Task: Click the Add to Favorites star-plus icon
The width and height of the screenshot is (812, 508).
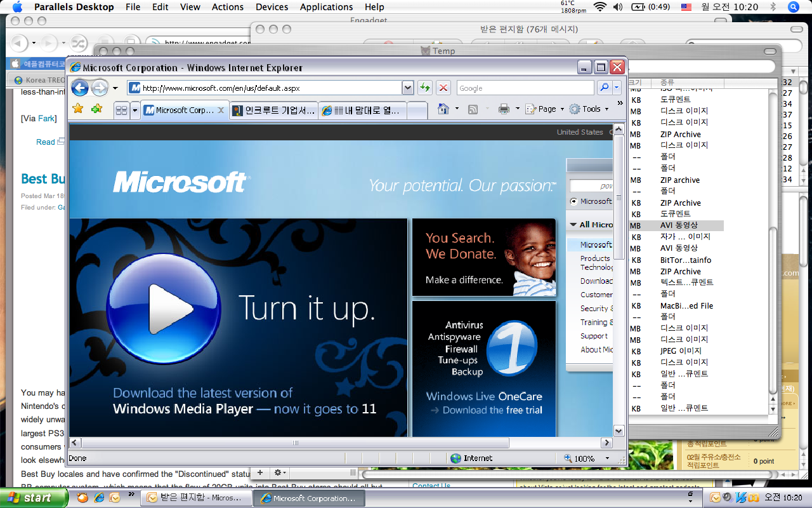Action: (x=96, y=109)
